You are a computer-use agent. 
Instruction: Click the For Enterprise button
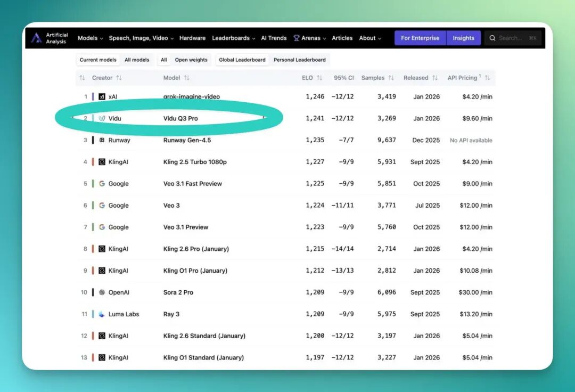pyautogui.click(x=420, y=38)
